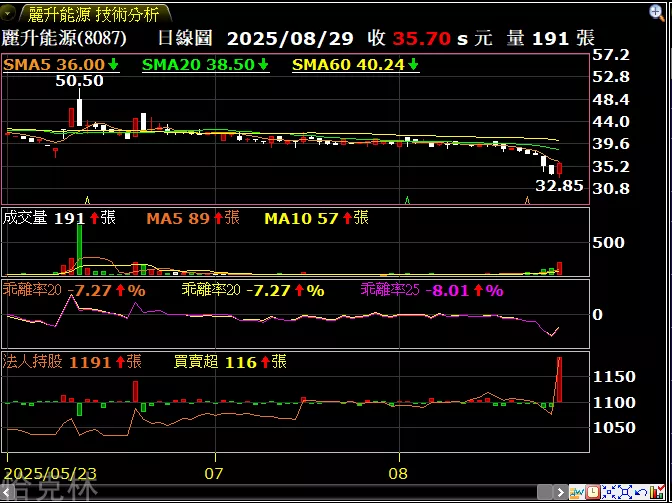Click the 成交量 191 label
This screenshot has height=503, width=672.
tap(59, 219)
